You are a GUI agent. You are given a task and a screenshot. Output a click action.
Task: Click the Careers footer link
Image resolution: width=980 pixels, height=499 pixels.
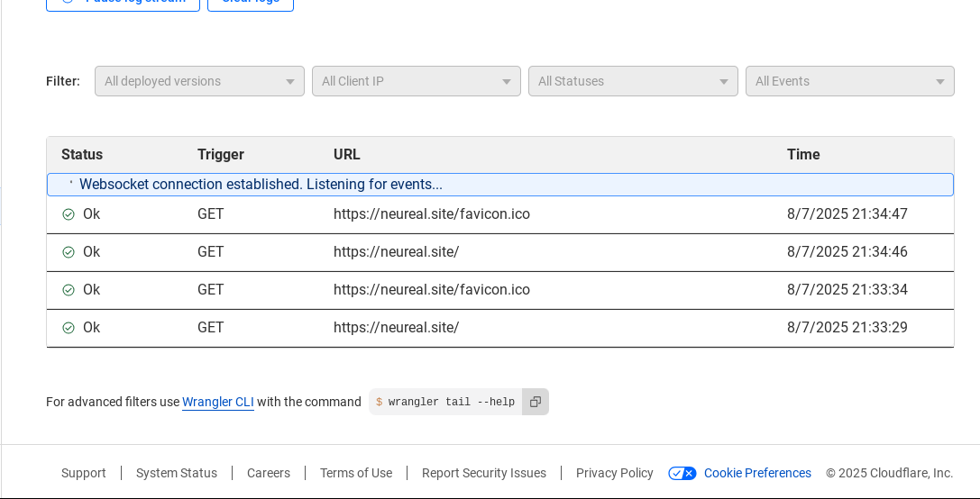pyautogui.click(x=269, y=473)
